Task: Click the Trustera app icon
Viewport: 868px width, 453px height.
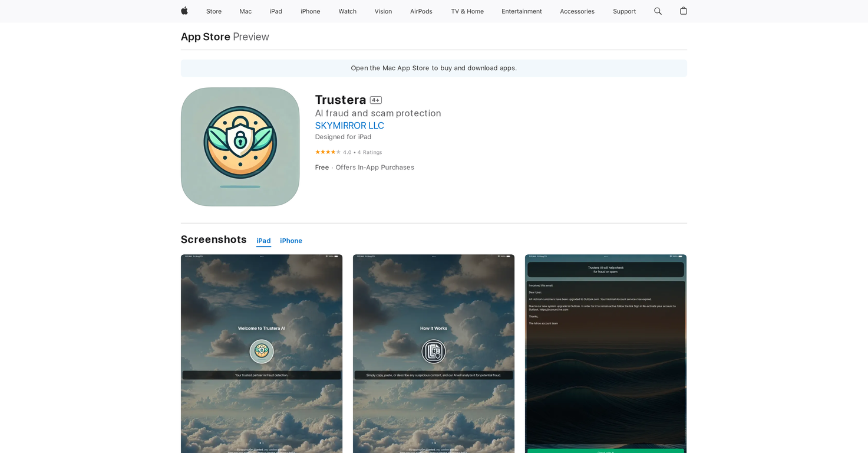Action: coord(240,146)
